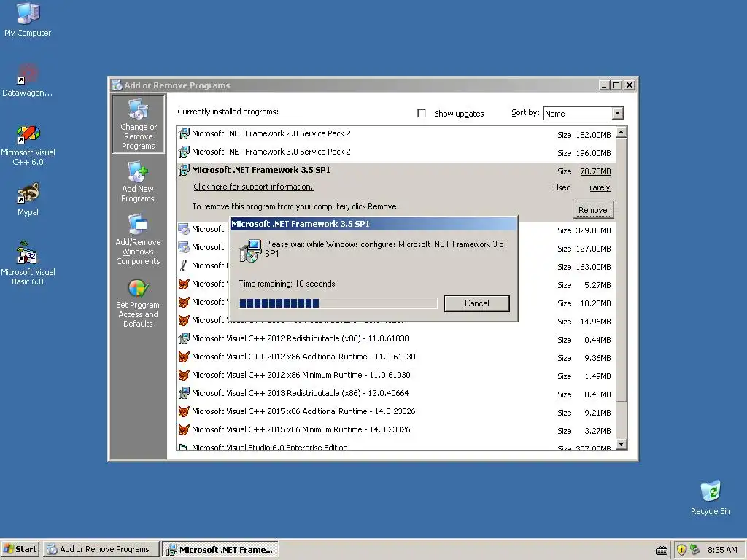Open the Sort by Name dropdown
Image resolution: width=747 pixels, height=560 pixels.
click(583, 113)
